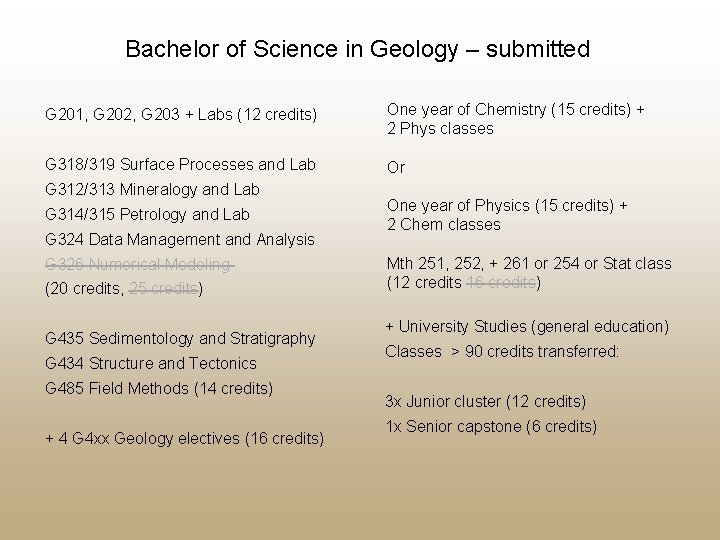This screenshot has height=540, width=720.
Task: Click G324 Data Management and Analysis
Action: pos(180,239)
